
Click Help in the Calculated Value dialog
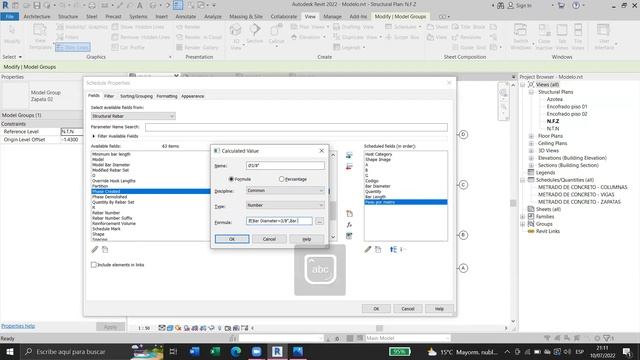[x=307, y=239]
